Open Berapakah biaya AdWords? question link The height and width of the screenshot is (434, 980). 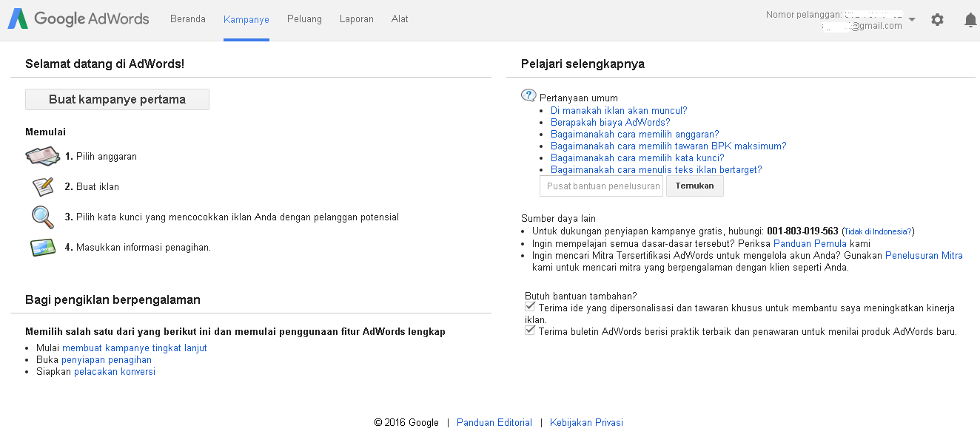[610, 122]
